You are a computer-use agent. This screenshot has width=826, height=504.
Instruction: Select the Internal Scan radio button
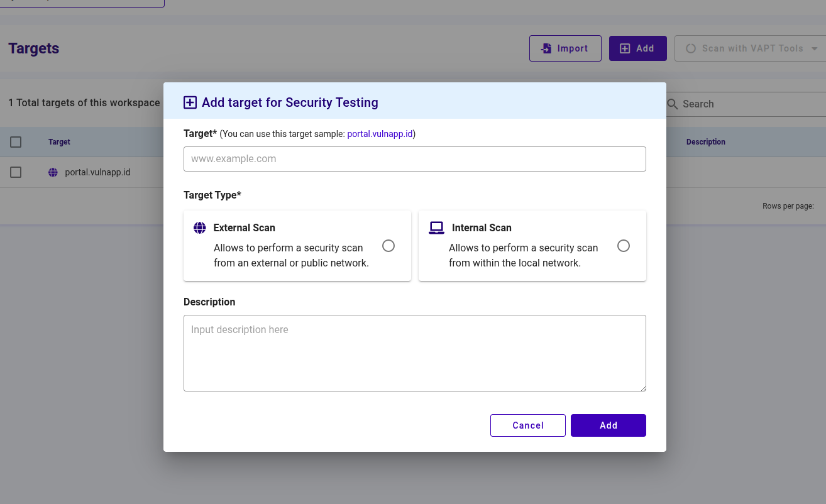click(624, 246)
